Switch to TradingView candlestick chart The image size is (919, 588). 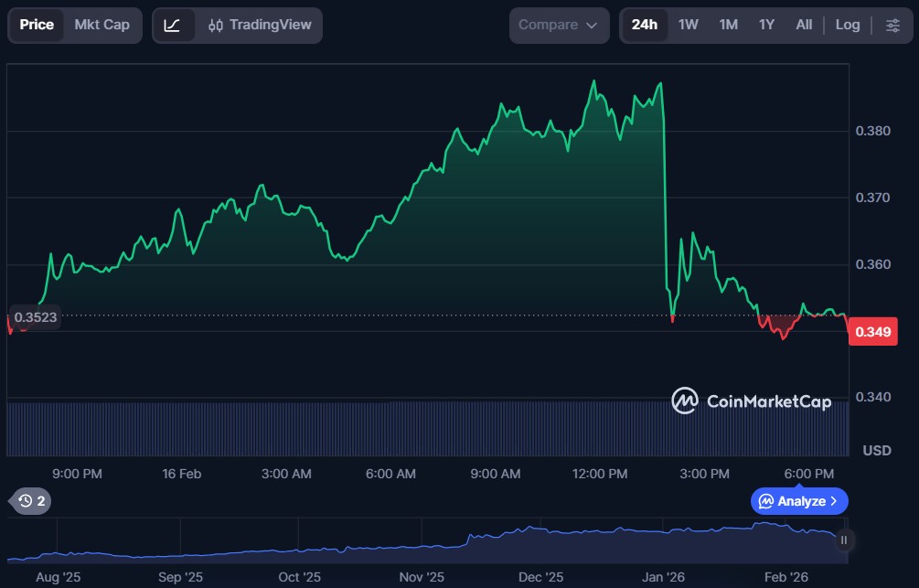click(x=259, y=25)
